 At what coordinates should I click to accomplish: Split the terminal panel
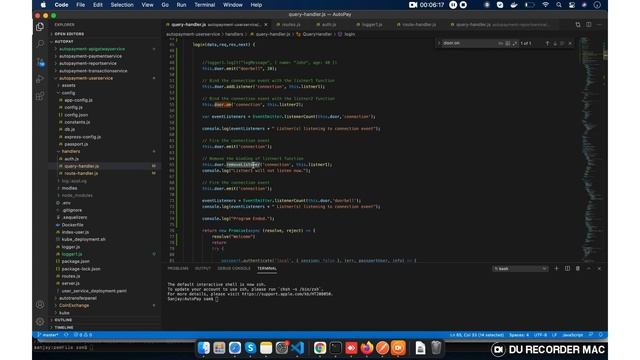567,269
